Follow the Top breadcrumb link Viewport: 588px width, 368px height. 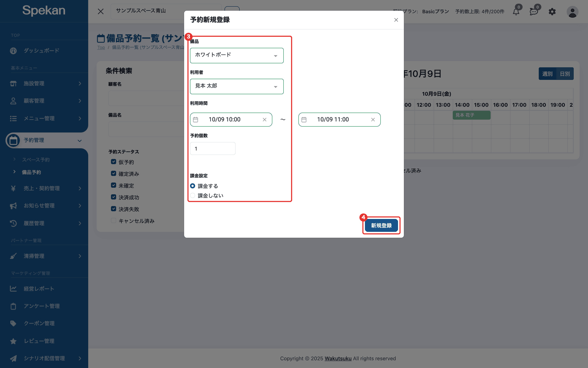tap(101, 47)
